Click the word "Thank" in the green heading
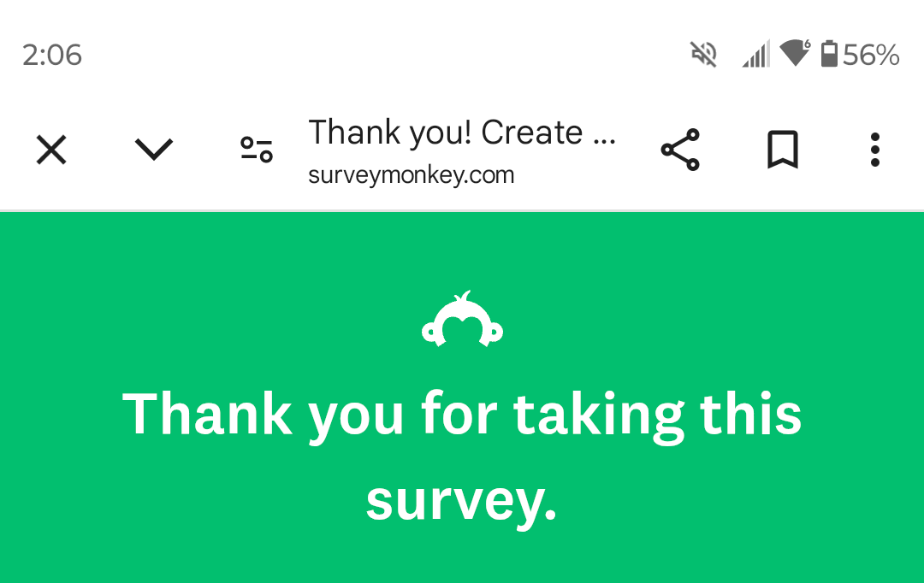The width and height of the screenshot is (924, 583). point(207,414)
